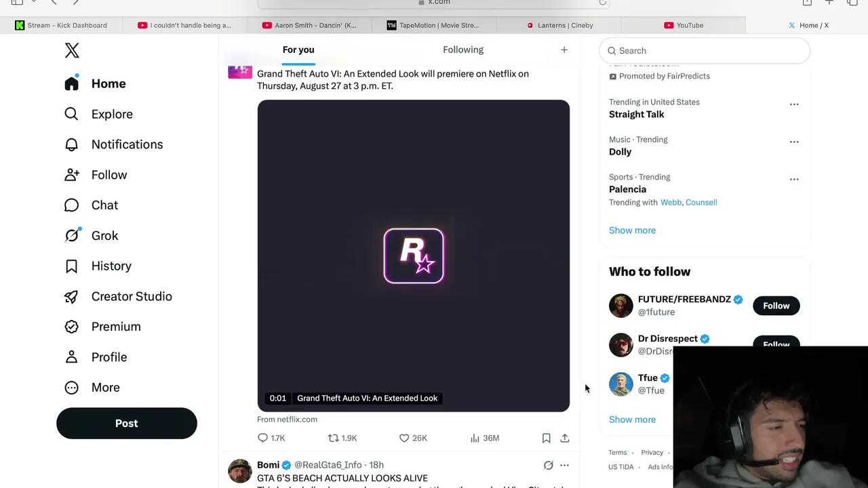Viewport: 868px width, 488px height.
Task: Open the Counsell trending link
Action: coord(701,202)
